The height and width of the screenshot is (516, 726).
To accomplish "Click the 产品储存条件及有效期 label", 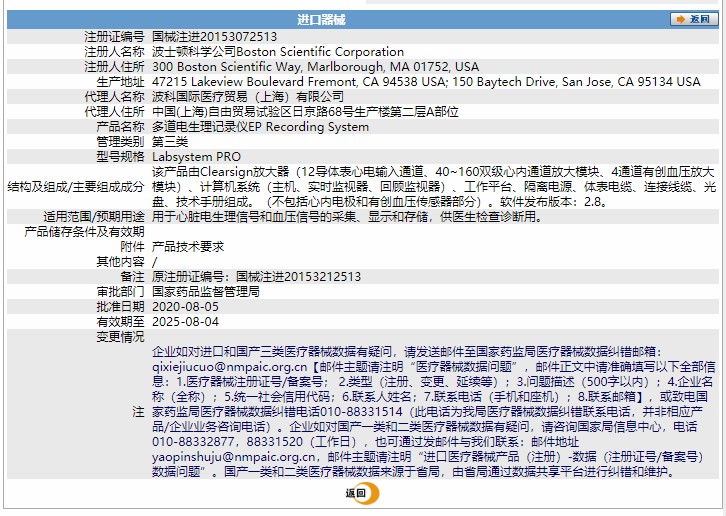I will click(x=84, y=232).
